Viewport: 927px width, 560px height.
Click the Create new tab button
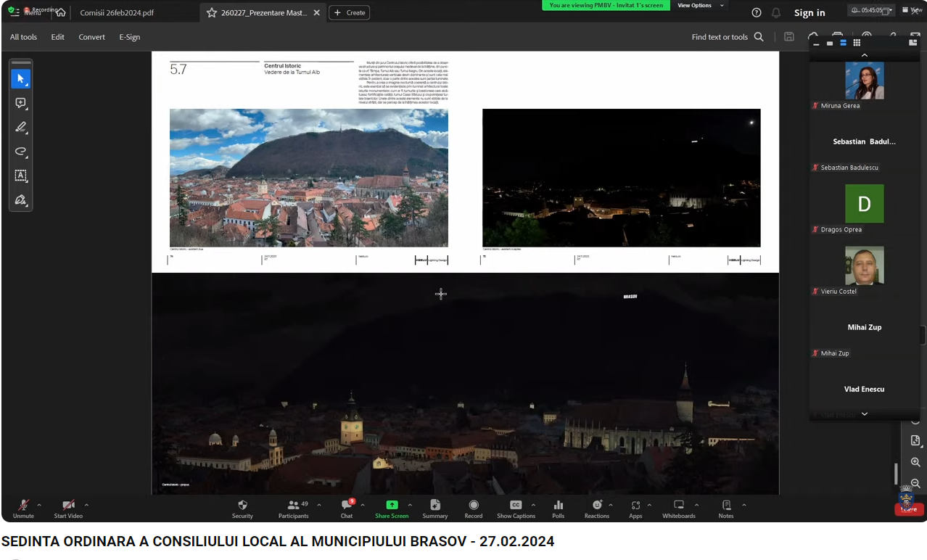click(x=350, y=13)
